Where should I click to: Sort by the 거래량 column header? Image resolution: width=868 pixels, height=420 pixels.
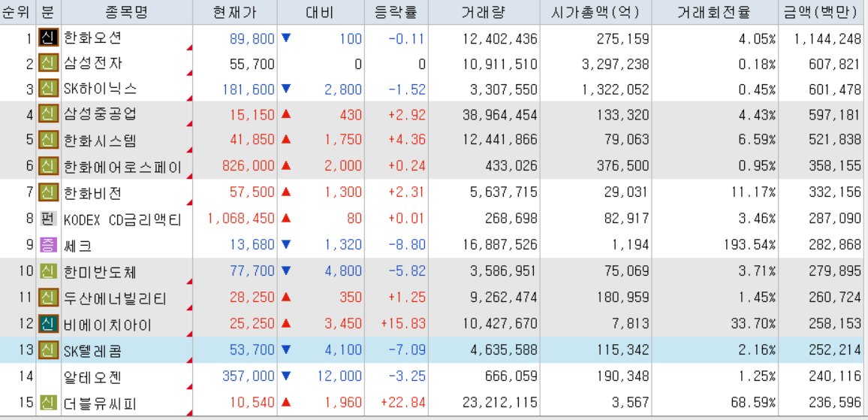[x=484, y=12]
